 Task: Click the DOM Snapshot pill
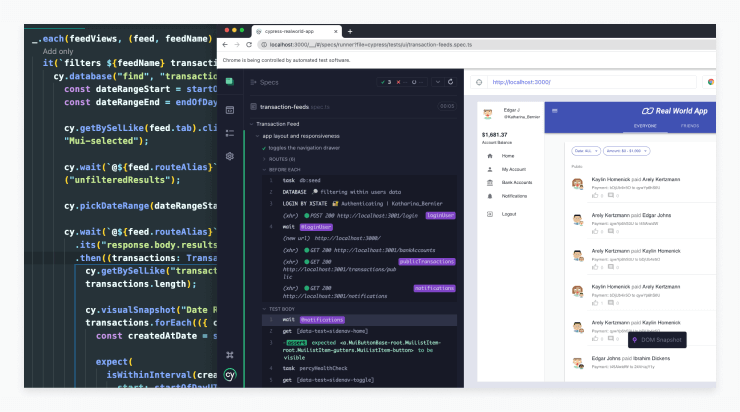[x=657, y=340]
